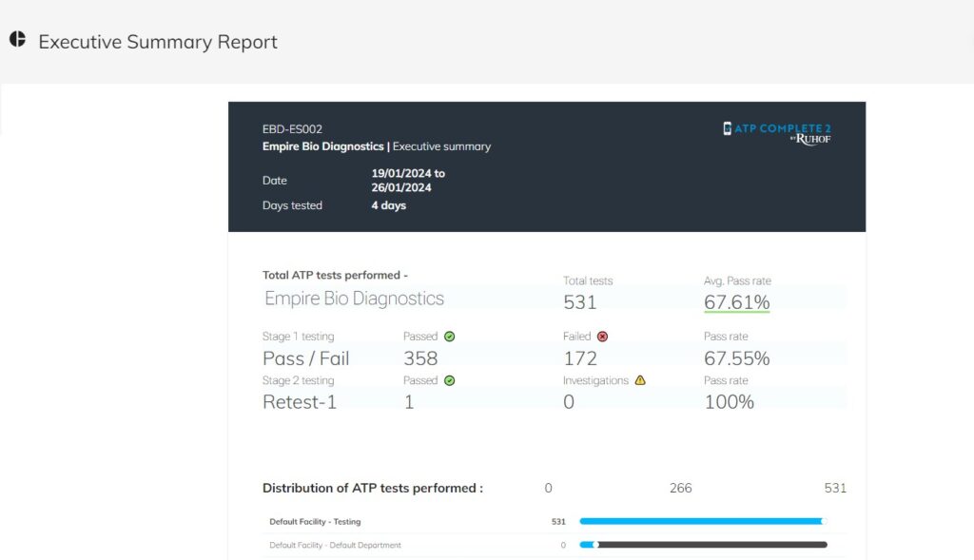Viewport: 974px width, 560px height.
Task: Click the red X icon beside Failed
Action: click(x=602, y=337)
